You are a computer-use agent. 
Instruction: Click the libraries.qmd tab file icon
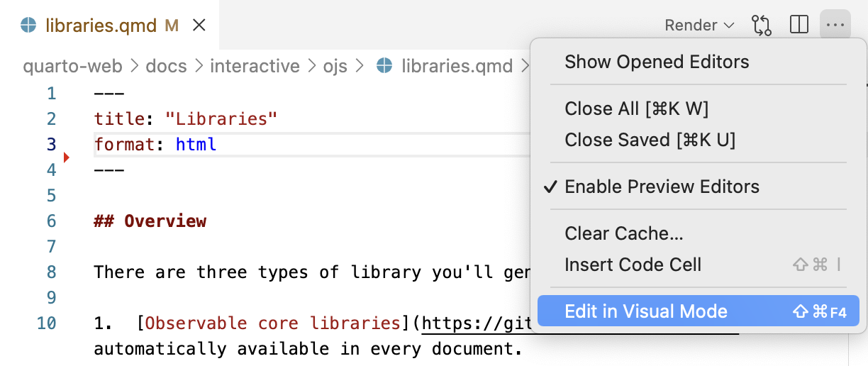click(28, 26)
